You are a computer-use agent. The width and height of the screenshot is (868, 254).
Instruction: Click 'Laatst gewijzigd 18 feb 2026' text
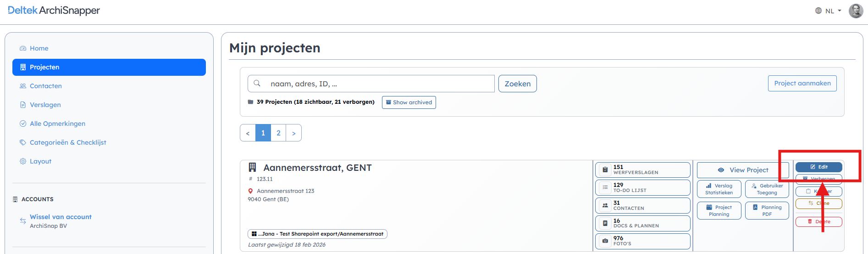pos(287,245)
